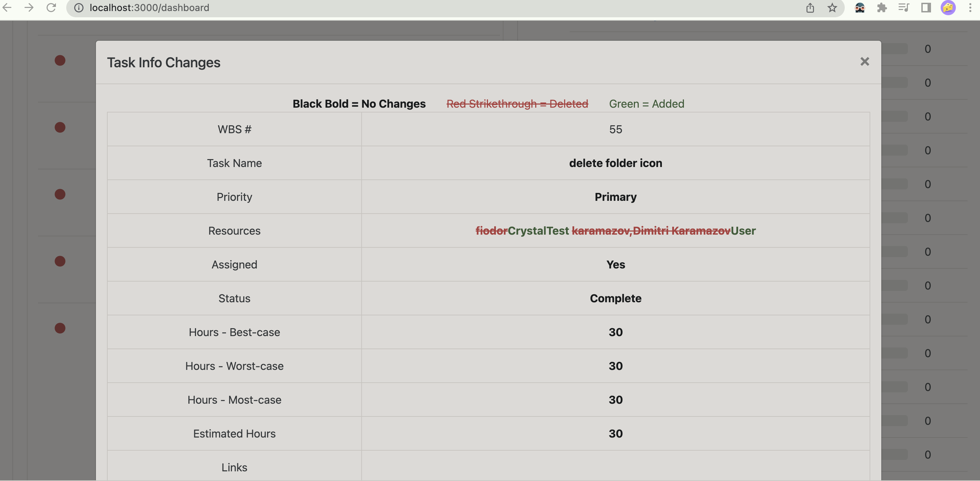Click the Complete status cell
980x481 pixels.
click(616, 298)
